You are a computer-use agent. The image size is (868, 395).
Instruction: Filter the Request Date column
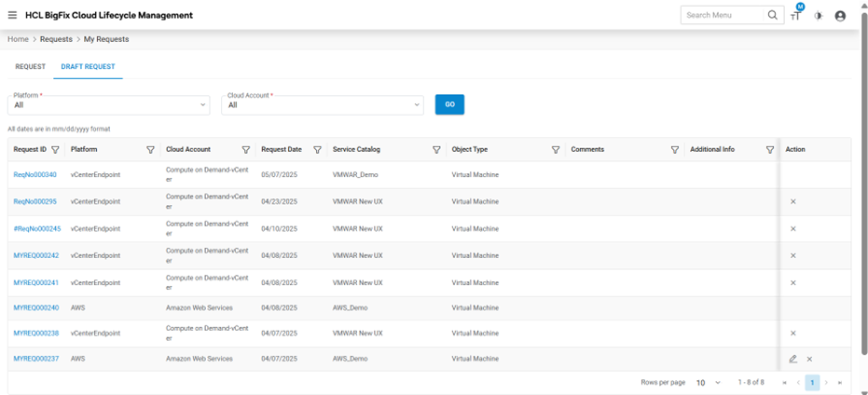(x=318, y=150)
